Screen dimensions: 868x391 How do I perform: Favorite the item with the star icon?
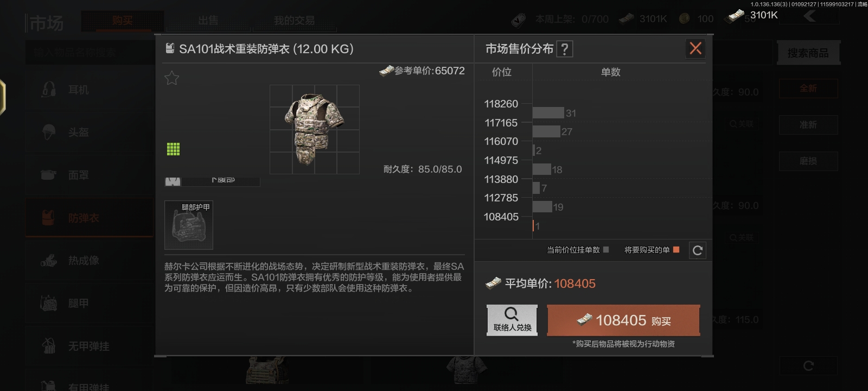pyautogui.click(x=171, y=78)
